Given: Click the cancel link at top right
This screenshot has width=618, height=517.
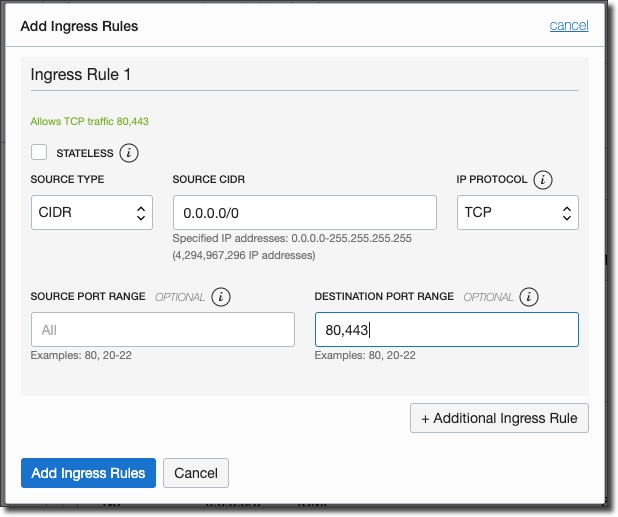Looking at the screenshot, I should click(568, 26).
